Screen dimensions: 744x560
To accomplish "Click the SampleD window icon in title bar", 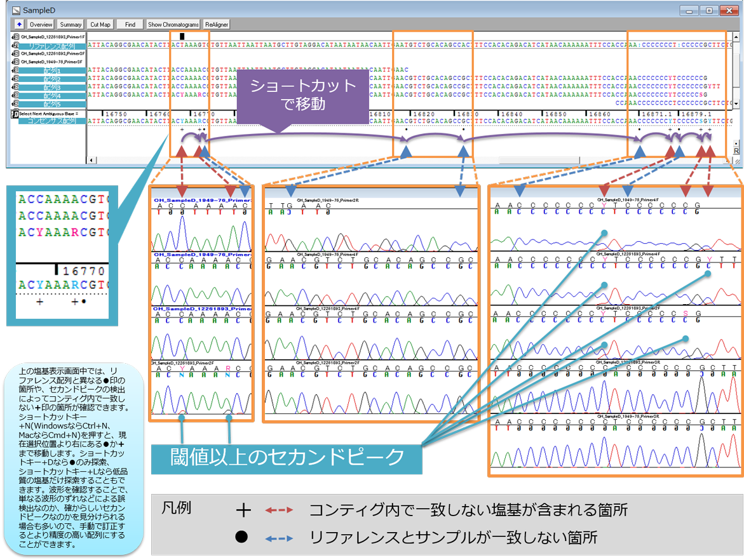I will pyautogui.click(x=15, y=10).
